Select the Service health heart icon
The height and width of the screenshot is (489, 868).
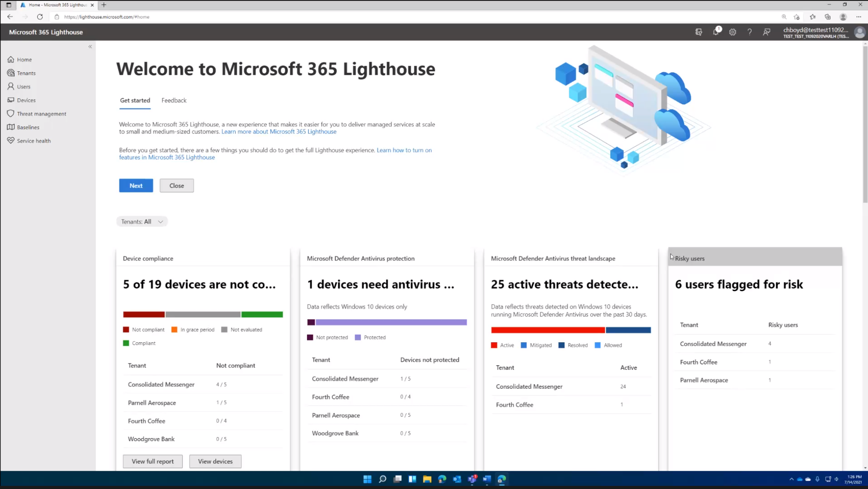coord(11,141)
